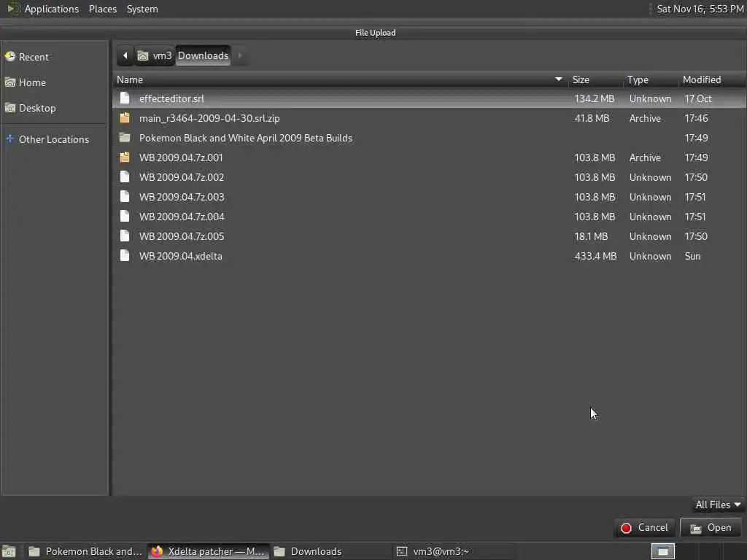Click the Recent clock icon in sidebar
747x560 pixels.
pyautogui.click(x=10, y=57)
